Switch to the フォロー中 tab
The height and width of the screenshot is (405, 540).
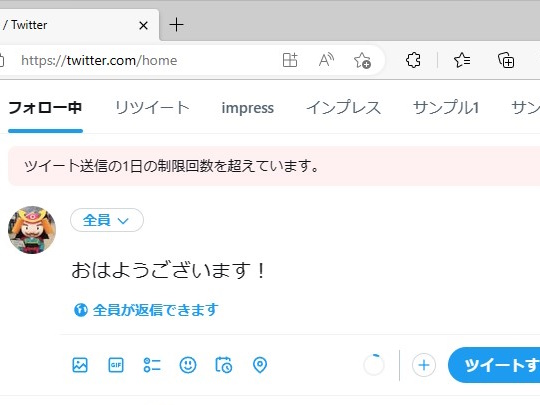(45, 108)
